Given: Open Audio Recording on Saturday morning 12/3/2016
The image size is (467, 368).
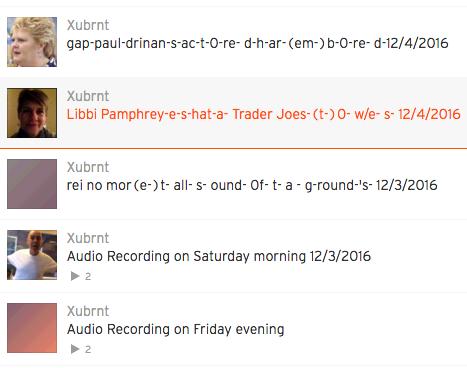Looking at the screenshot, I should tap(219, 256).
